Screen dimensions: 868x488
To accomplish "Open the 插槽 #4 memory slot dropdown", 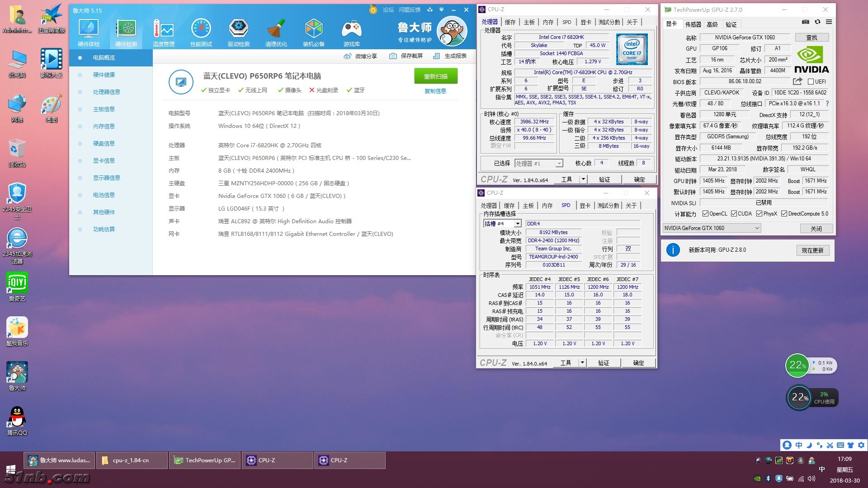I will (518, 224).
